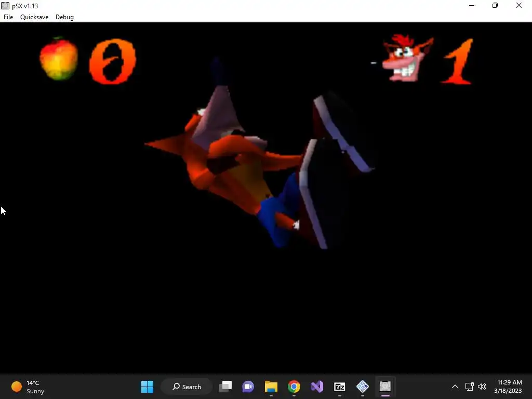This screenshot has height=399, width=532.
Task: Open the Windows Start menu
Action: 147,387
